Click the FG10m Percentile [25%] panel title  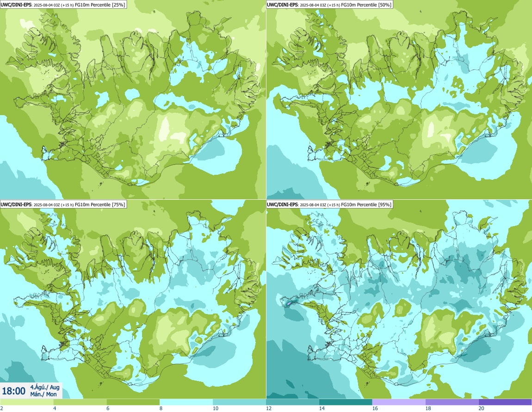point(63,5)
